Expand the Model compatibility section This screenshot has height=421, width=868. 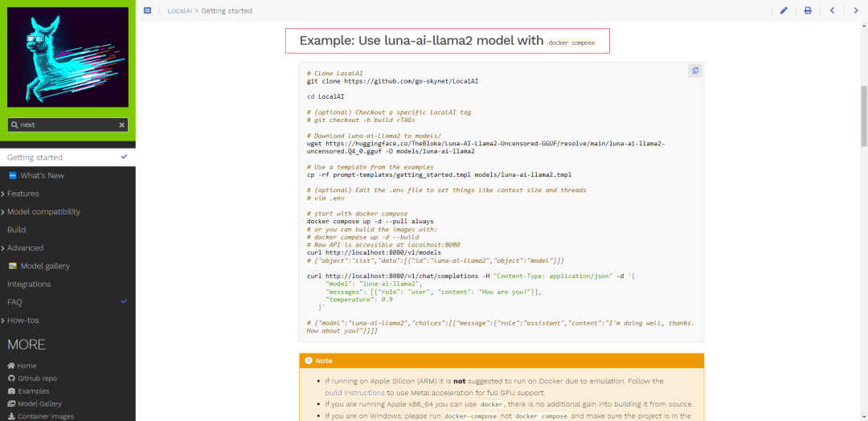(x=3, y=212)
